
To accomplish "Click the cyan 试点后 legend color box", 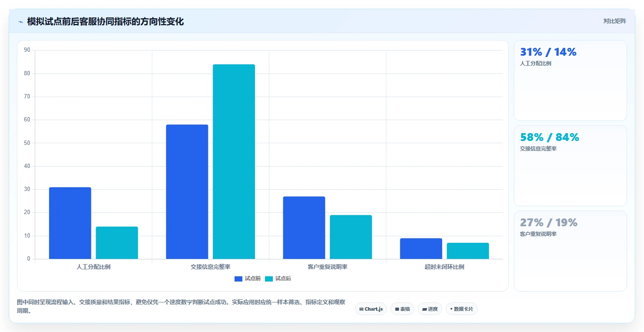I will point(269,279).
